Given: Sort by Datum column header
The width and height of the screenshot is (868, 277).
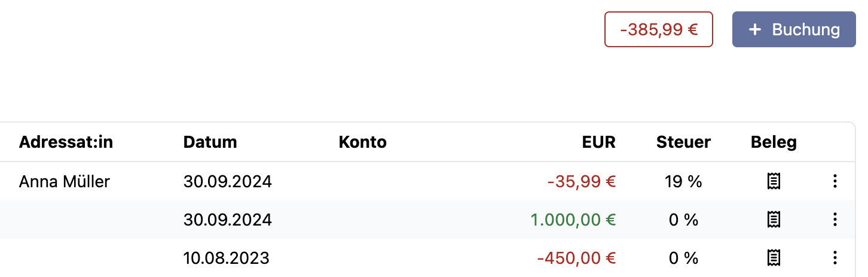Looking at the screenshot, I should click(x=210, y=142).
